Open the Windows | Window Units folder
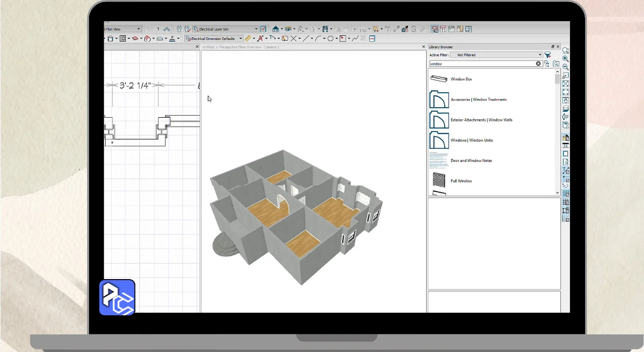Screen dimensions: 644x352 (x=471, y=140)
